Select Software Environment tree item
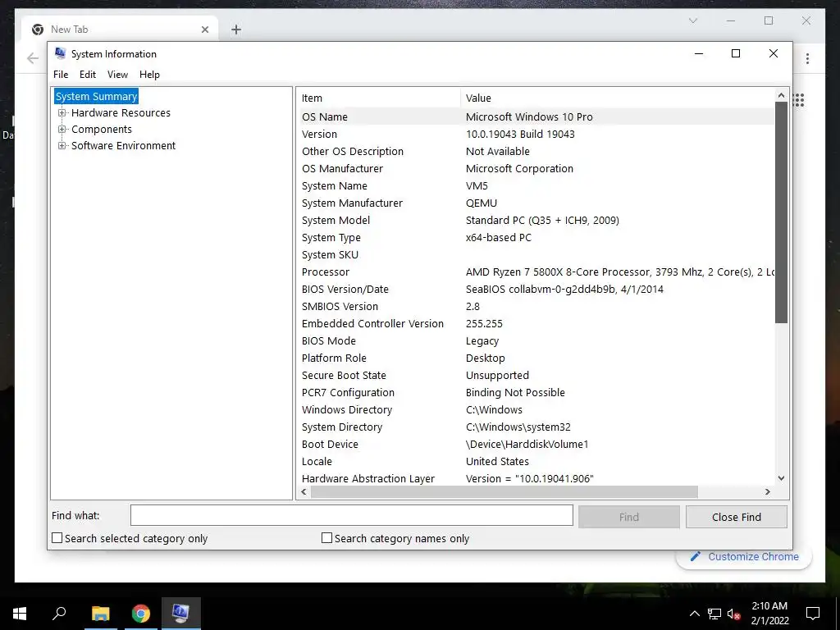Image resolution: width=840 pixels, height=630 pixels. (x=123, y=146)
